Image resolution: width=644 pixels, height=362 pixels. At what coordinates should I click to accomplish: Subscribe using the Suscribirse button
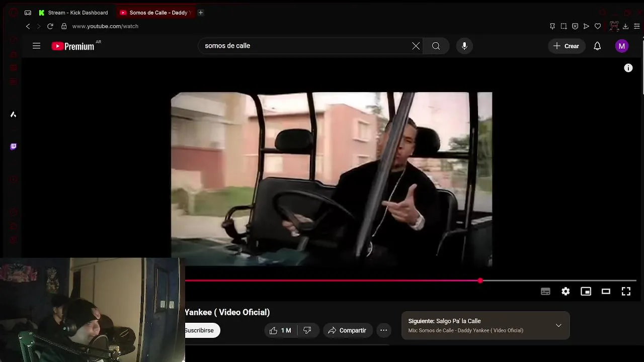[x=202, y=330]
